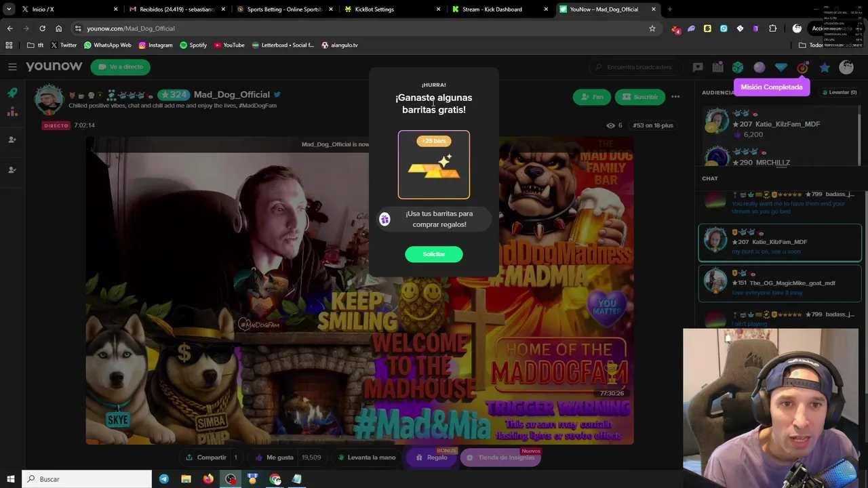Switch to the Inicio / X tab

coord(69,9)
